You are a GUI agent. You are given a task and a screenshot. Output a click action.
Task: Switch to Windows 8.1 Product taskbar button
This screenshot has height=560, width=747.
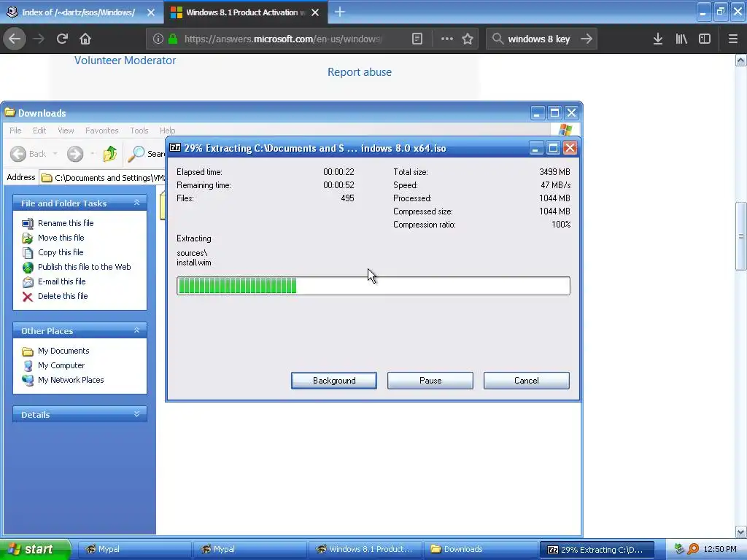(365, 549)
